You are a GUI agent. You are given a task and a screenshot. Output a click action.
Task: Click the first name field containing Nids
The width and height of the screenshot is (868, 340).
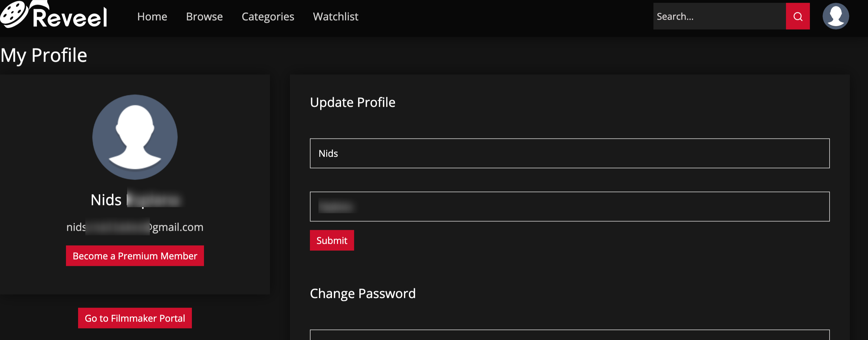click(570, 153)
